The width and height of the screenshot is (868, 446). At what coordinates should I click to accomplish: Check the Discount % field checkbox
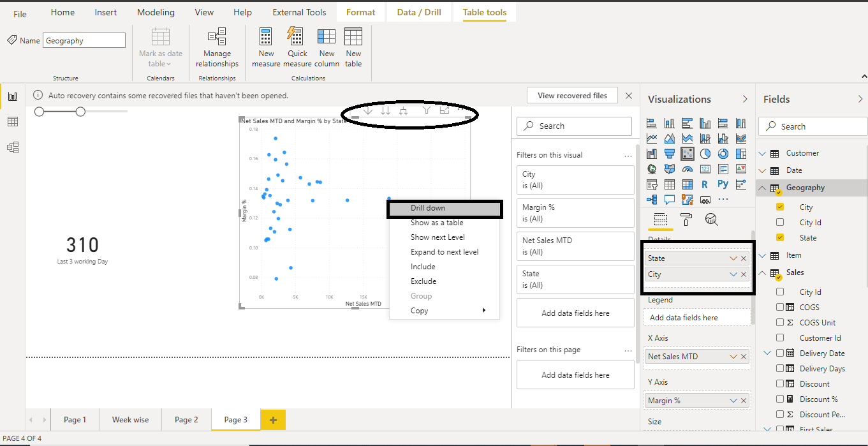pyautogui.click(x=780, y=399)
